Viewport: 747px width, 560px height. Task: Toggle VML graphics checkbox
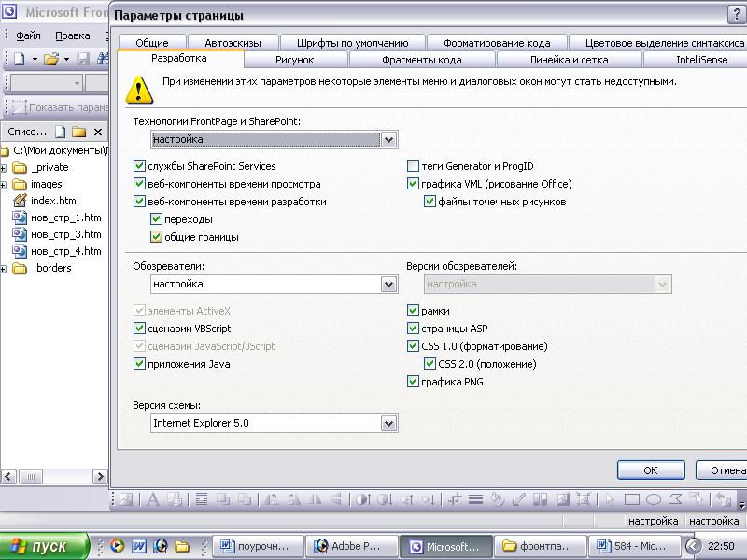[413, 183]
